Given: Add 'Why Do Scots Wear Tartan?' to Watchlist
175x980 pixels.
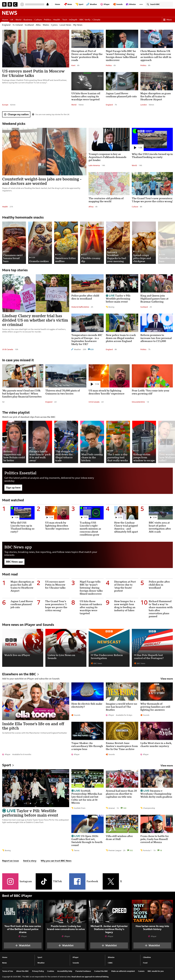Looking at the screenshot, I should [x=152, y=945].
